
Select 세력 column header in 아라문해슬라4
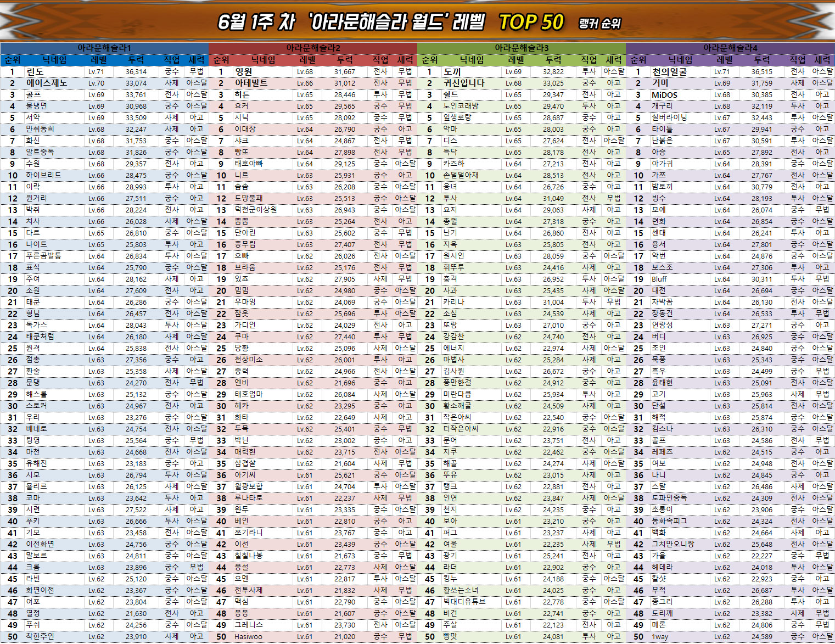822,60
